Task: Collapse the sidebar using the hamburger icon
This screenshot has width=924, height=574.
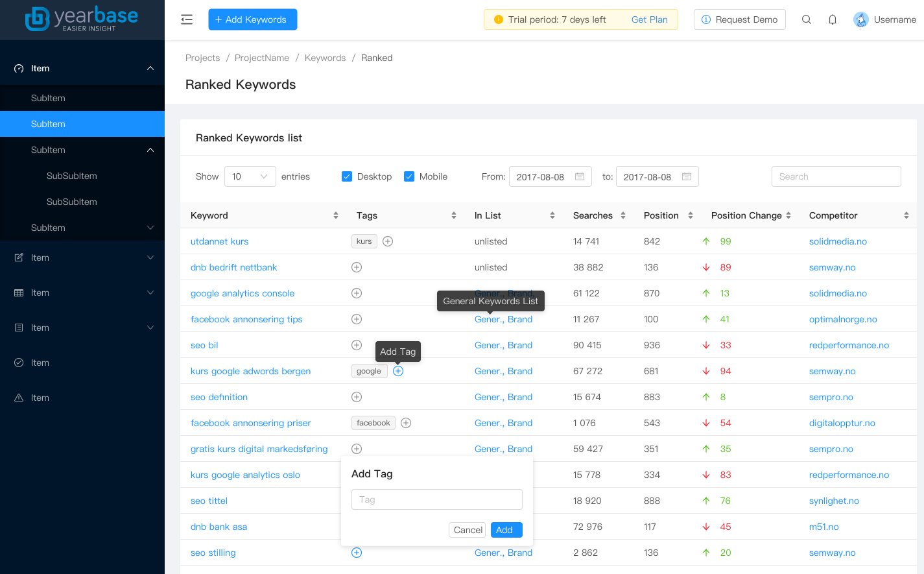Action: click(x=187, y=19)
